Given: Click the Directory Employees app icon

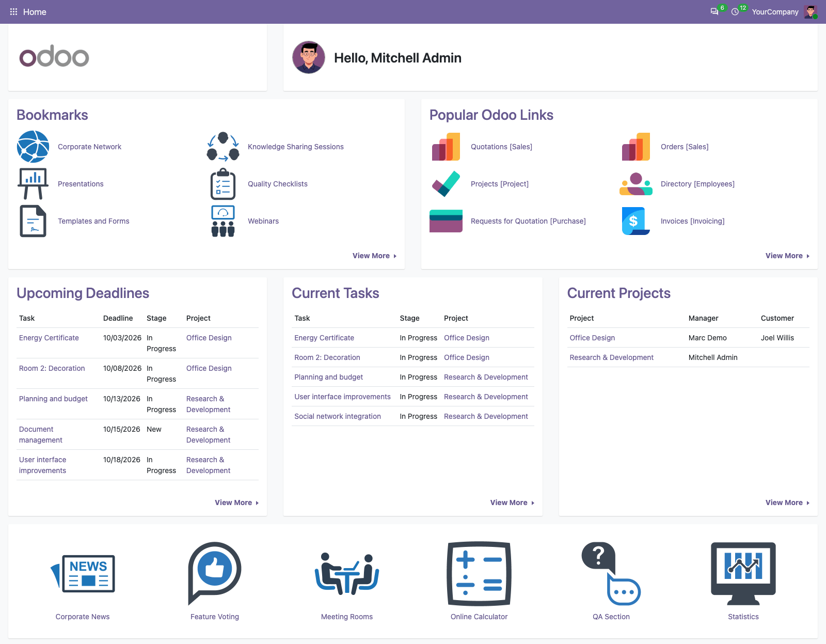Looking at the screenshot, I should 636,184.
